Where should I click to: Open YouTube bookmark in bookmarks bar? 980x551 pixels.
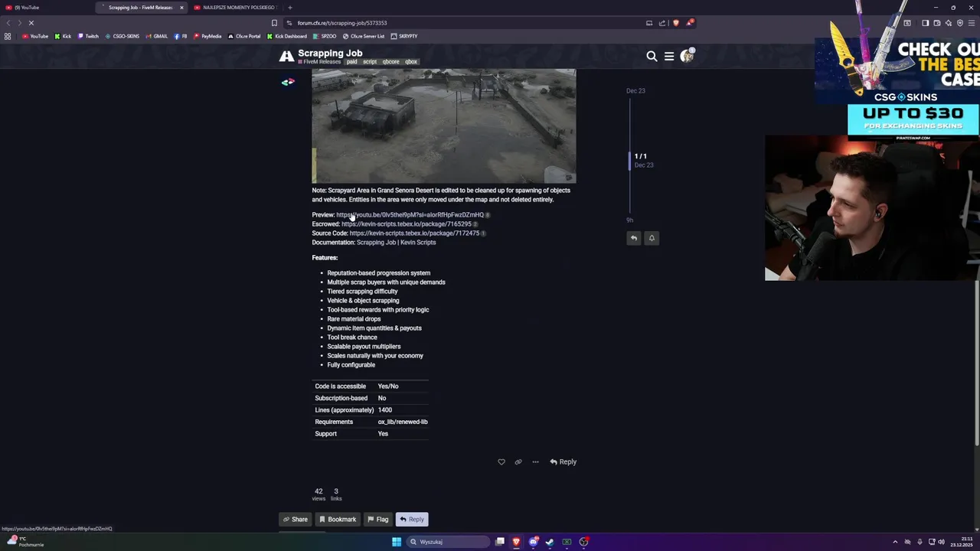click(x=35, y=36)
